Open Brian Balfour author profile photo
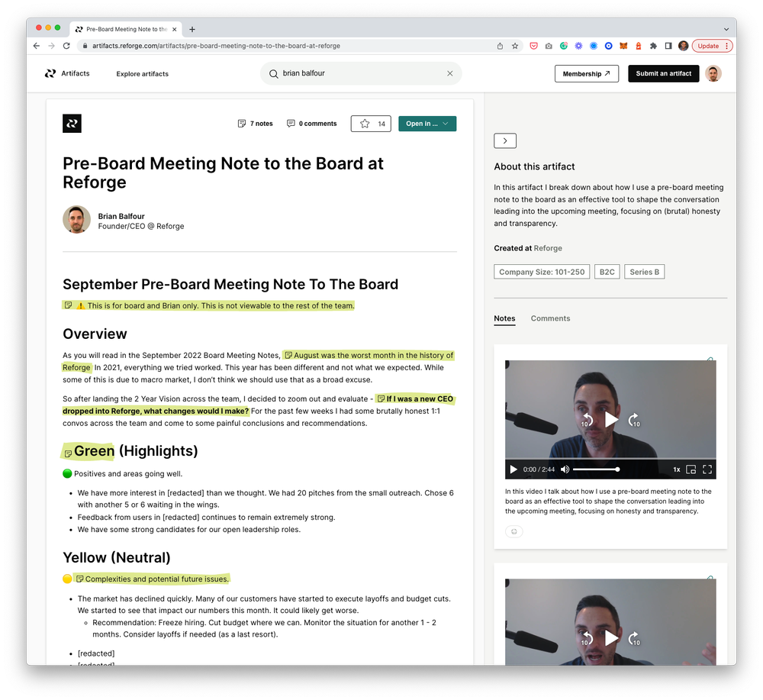 click(x=77, y=220)
